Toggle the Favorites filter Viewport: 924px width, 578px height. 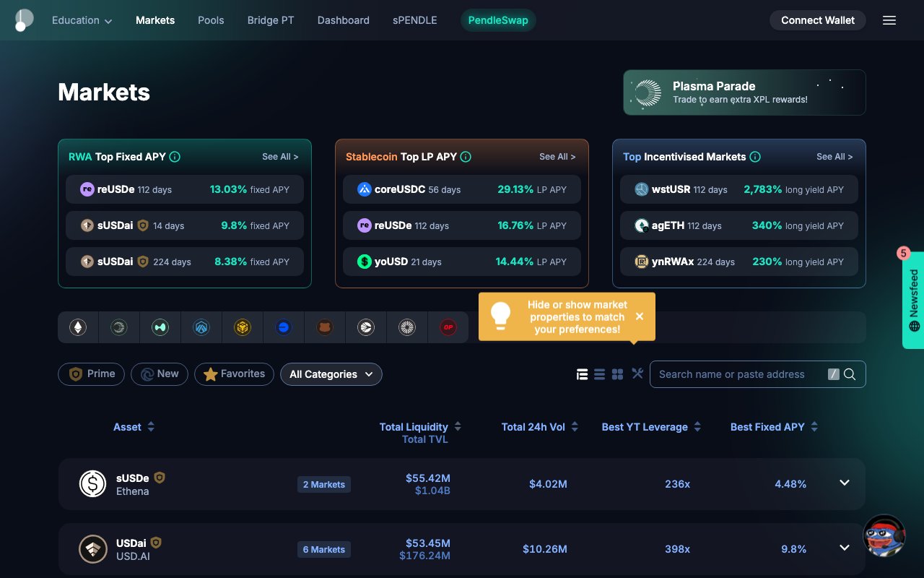click(234, 374)
